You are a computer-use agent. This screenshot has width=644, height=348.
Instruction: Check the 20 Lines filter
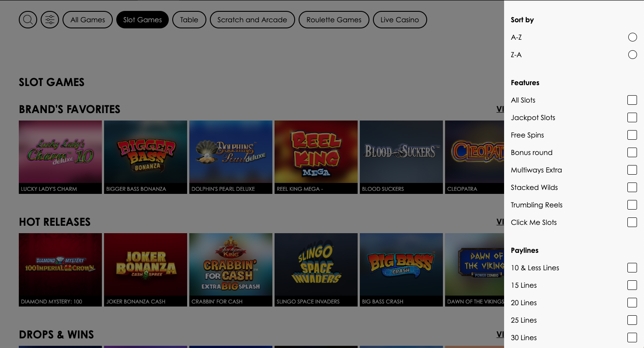tap(632, 303)
